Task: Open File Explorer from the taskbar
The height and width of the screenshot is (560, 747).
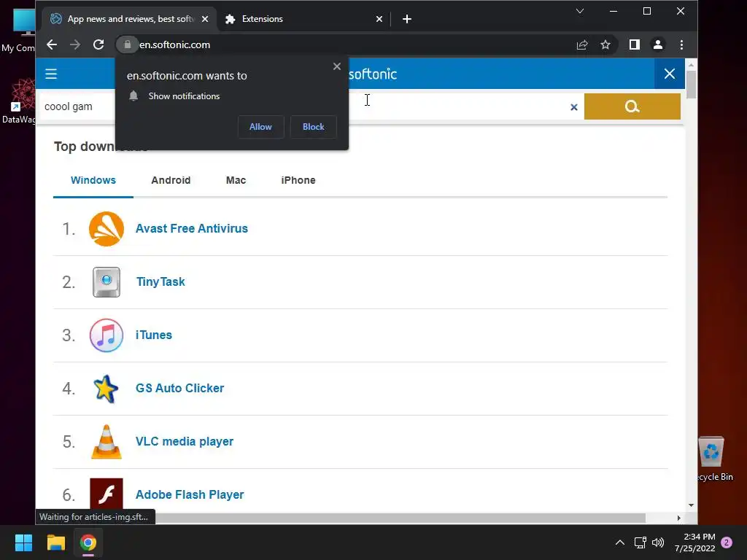Action: pos(55,542)
